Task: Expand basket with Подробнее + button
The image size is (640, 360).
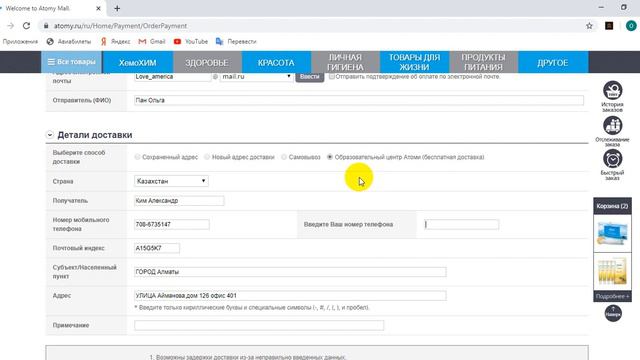Action: point(612,296)
